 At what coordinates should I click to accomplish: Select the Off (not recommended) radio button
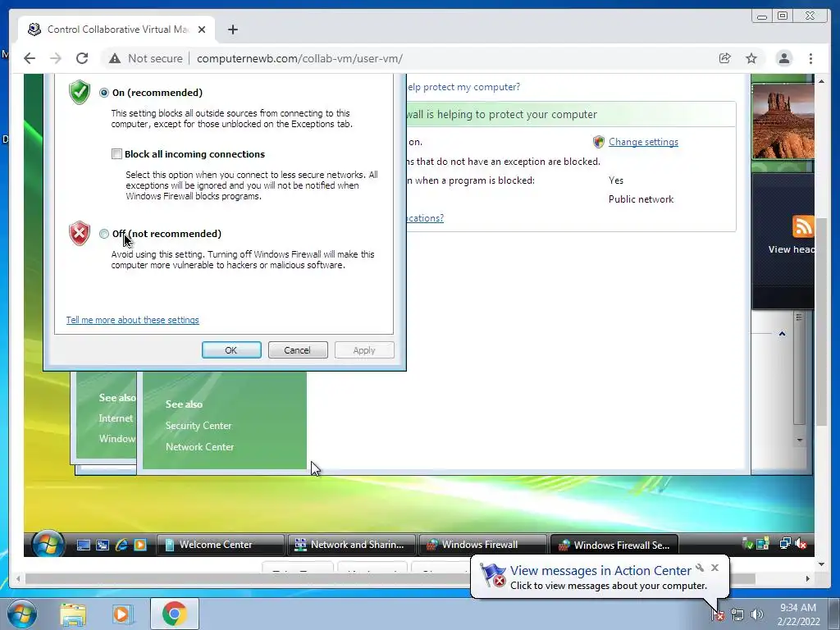(104, 234)
